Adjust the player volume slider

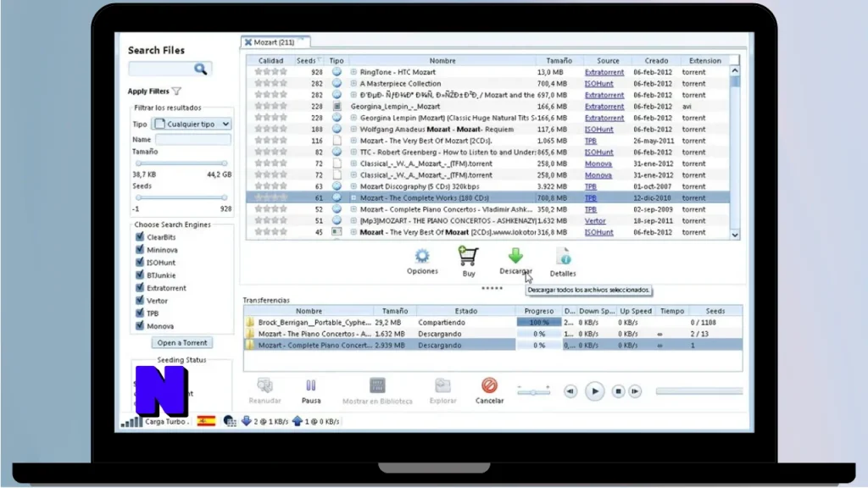[534, 392]
